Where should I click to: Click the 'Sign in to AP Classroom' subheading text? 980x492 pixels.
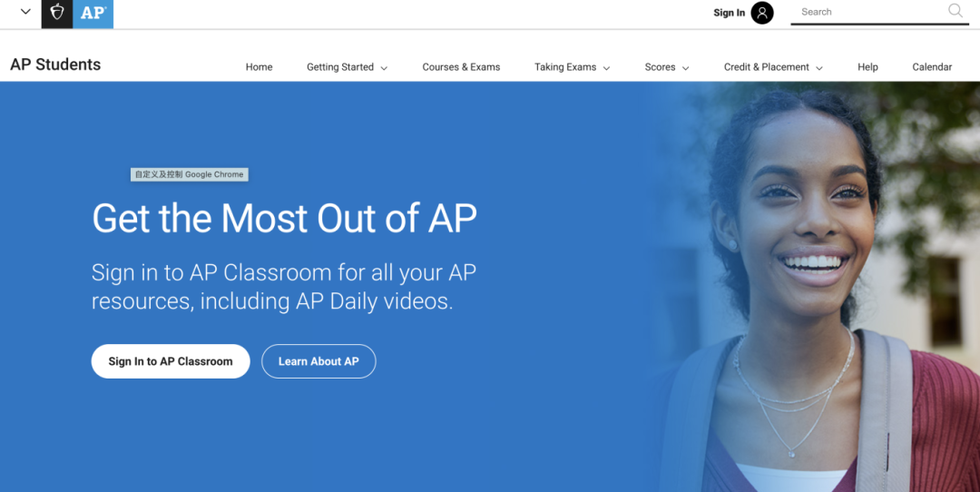[284, 287]
